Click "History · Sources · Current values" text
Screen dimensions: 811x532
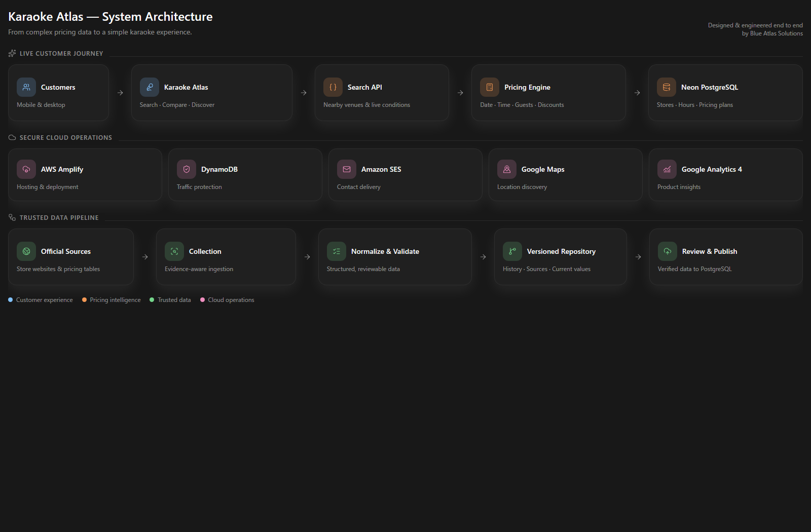click(x=546, y=269)
